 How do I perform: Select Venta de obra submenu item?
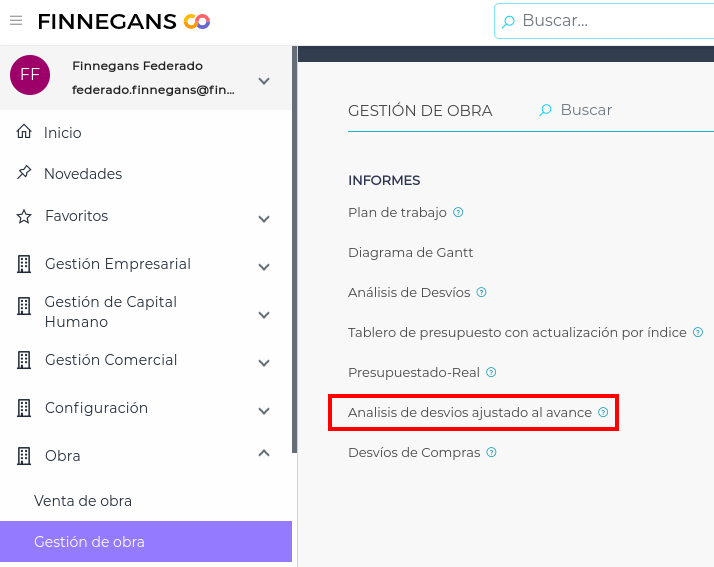pos(83,500)
